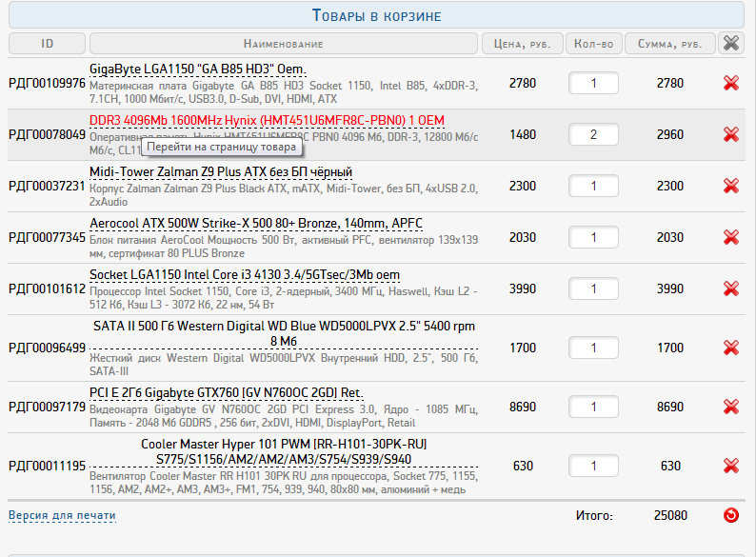The width and height of the screenshot is (756, 557).
Task: Click the gray X column header icon
Action: pos(731,44)
